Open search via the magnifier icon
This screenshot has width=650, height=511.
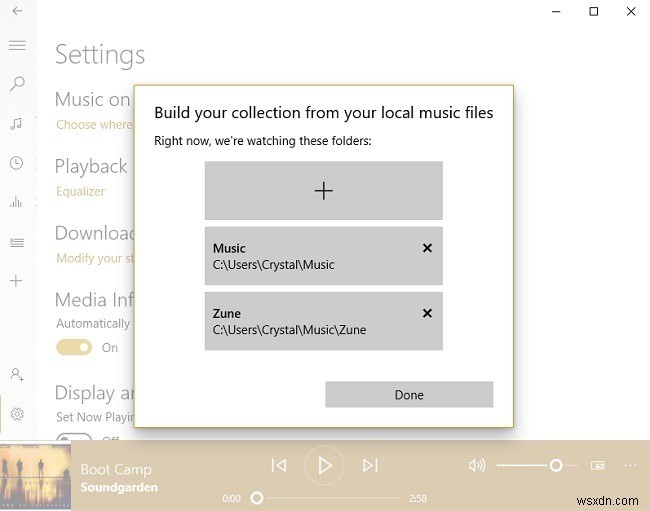coord(17,84)
